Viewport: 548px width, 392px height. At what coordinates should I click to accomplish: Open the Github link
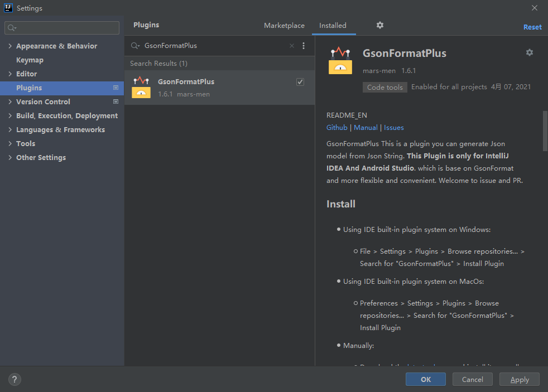337,128
